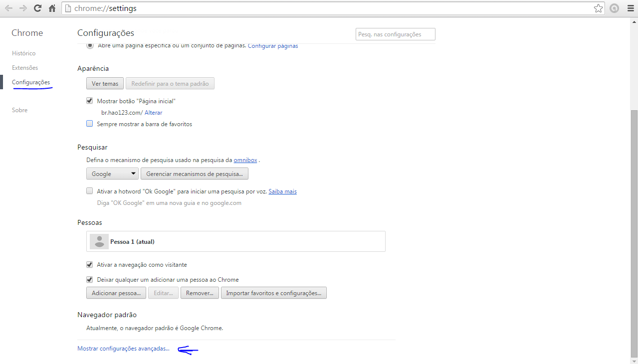
Task: Click the round extension icon beside the menu
Action: [615, 8]
